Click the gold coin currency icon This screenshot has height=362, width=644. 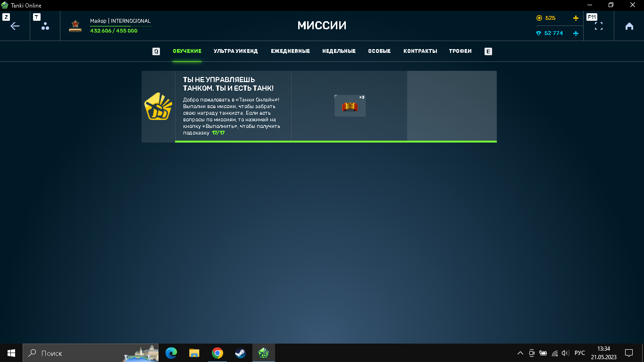pyautogui.click(x=539, y=18)
